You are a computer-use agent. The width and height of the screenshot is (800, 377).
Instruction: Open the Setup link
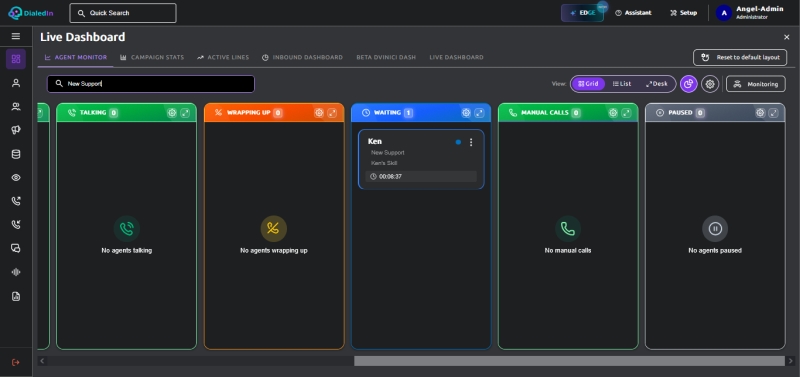tap(684, 13)
